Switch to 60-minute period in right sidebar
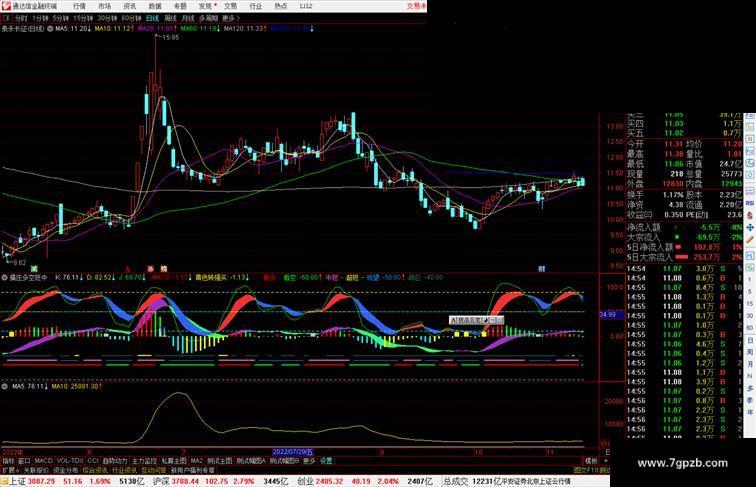Viewport: 756px width, 487px height. pos(750,327)
